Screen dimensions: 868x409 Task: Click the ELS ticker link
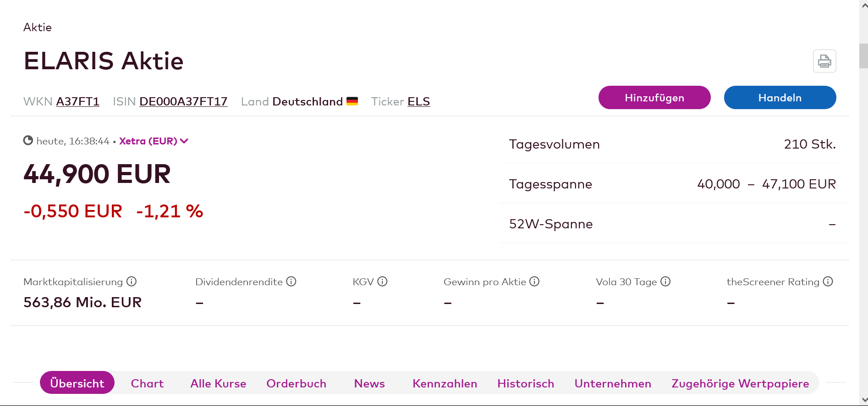click(x=418, y=101)
